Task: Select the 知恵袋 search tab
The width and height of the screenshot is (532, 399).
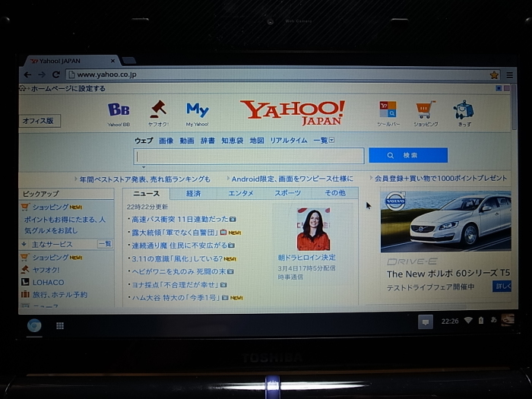Action: (233, 141)
